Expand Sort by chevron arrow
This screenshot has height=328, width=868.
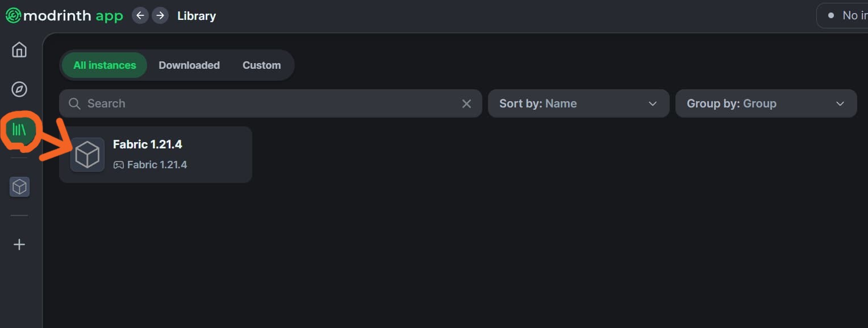652,103
